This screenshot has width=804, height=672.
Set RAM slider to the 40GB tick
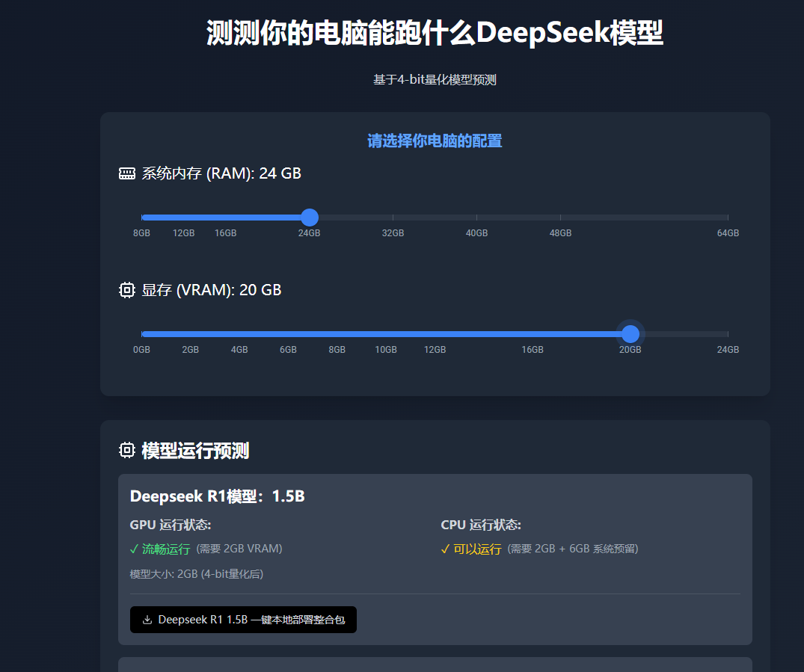tap(476, 218)
